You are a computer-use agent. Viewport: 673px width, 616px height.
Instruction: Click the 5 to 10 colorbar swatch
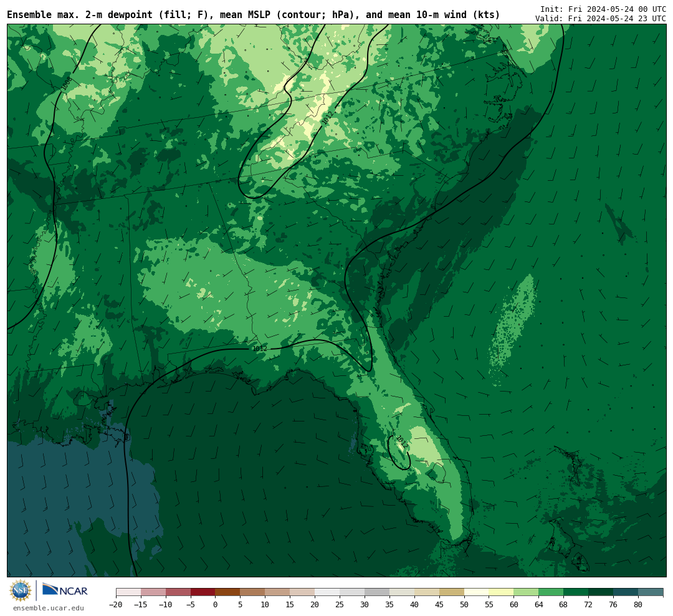tap(252, 592)
